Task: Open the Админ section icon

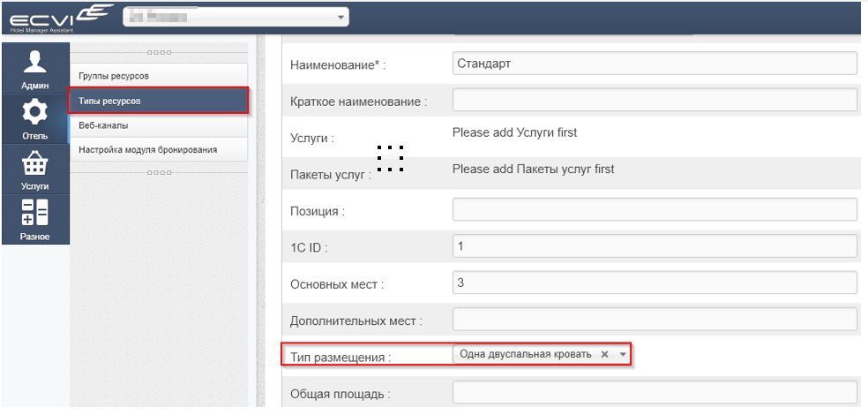Action: tap(35, 68)
